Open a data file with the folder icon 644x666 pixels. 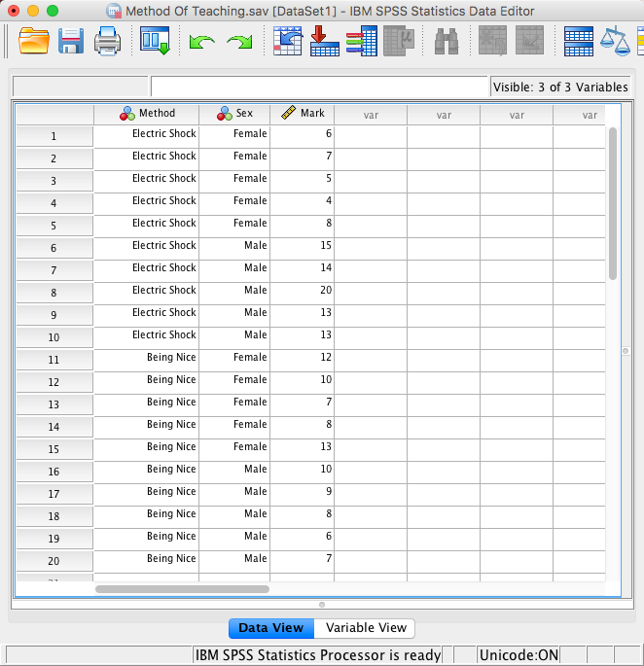34,41
